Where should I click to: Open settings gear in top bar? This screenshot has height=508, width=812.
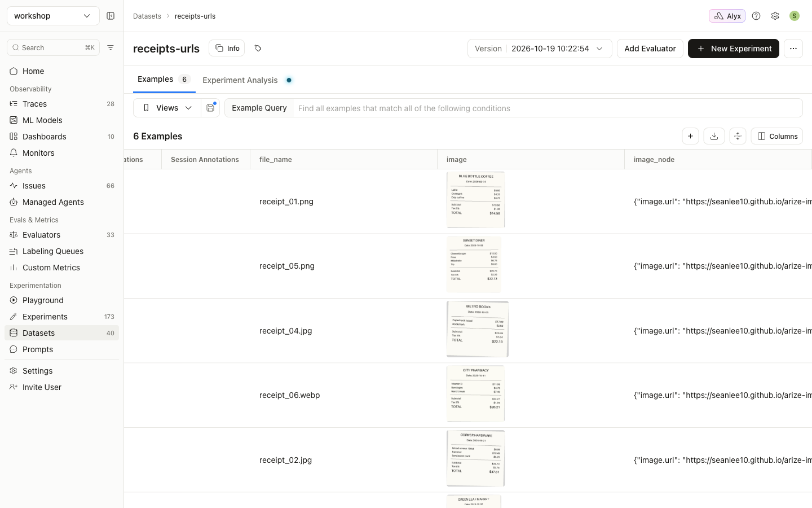pyautogui.click(x=775, y=16)
